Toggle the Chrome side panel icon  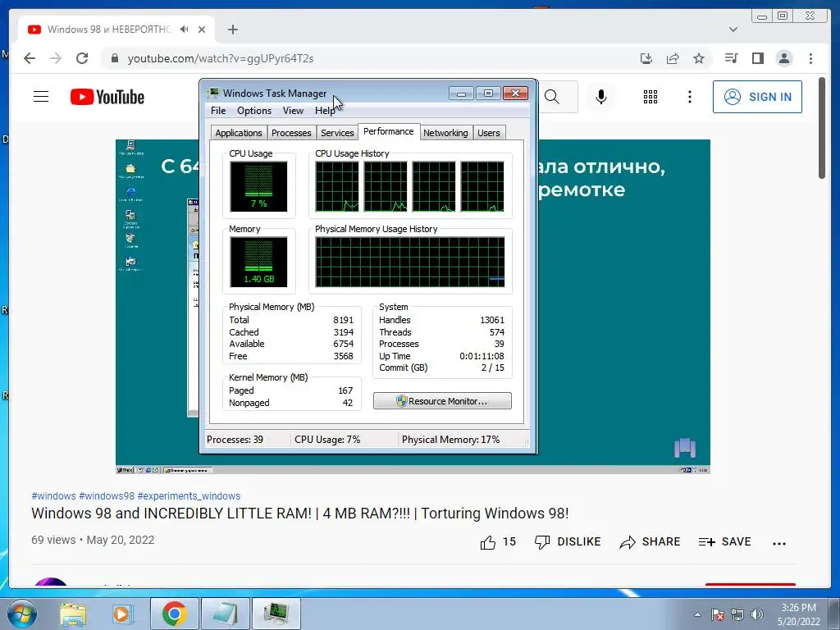pos(757,58)
